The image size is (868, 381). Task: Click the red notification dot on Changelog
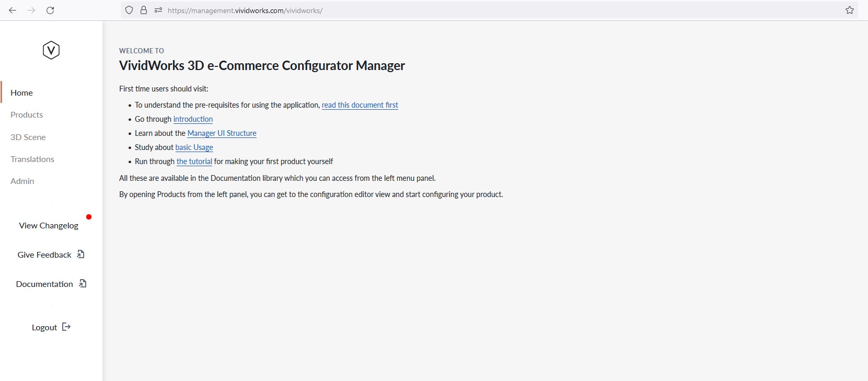click(89, 217)
